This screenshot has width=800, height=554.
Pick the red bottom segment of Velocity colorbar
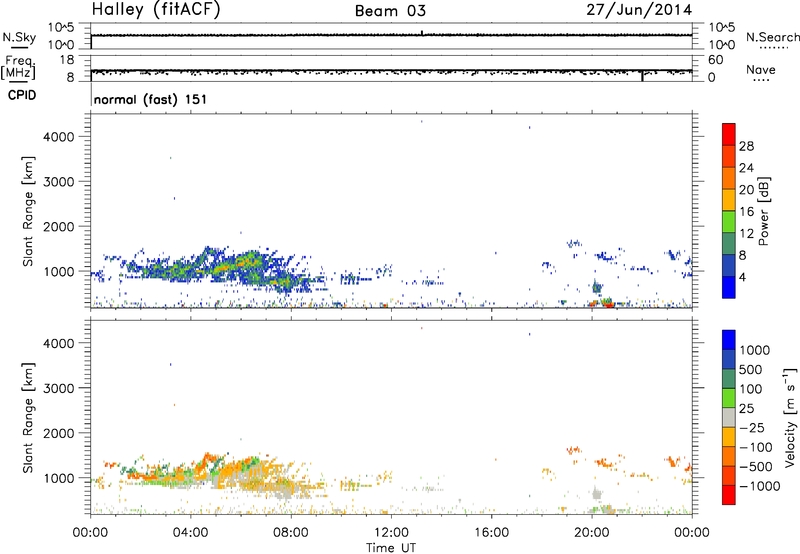729,495
